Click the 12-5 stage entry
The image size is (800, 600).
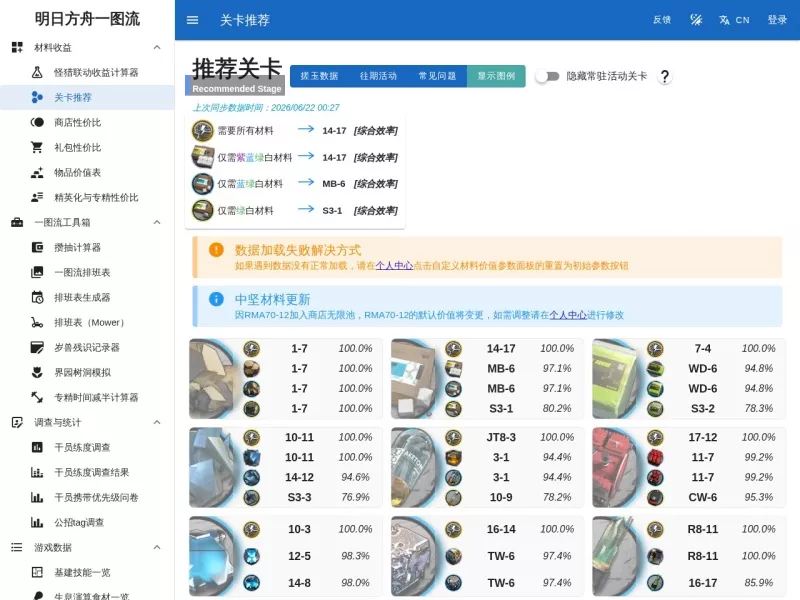[x=299, y=556]
